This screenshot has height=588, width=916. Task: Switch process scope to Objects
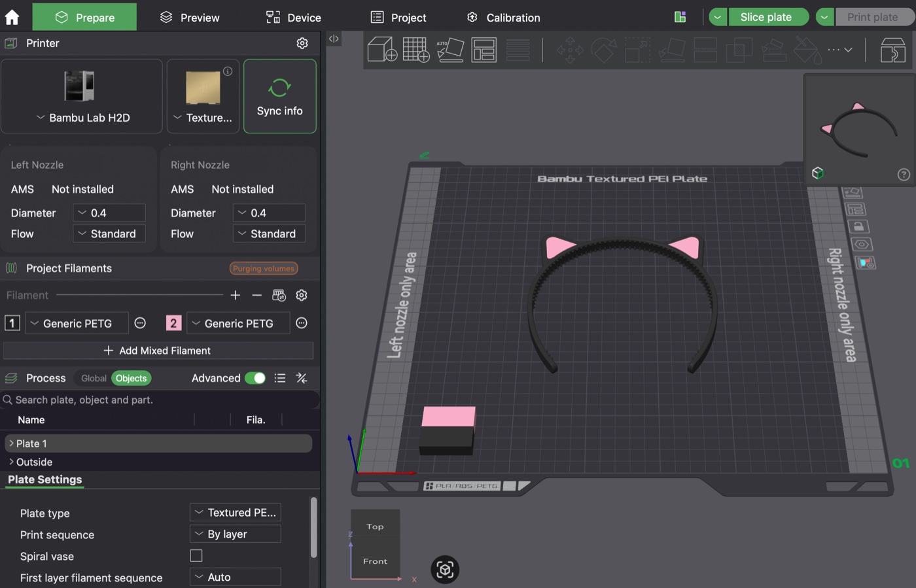point(132,378)
